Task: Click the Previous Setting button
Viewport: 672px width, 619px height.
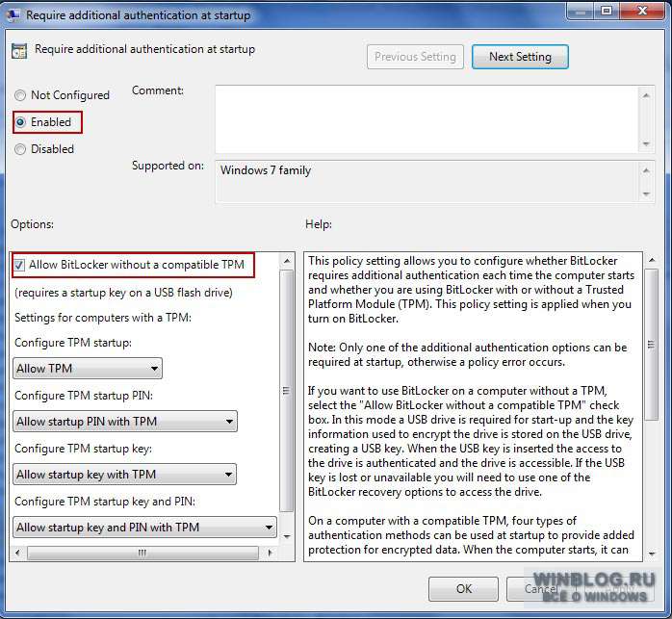Action: 415,57
